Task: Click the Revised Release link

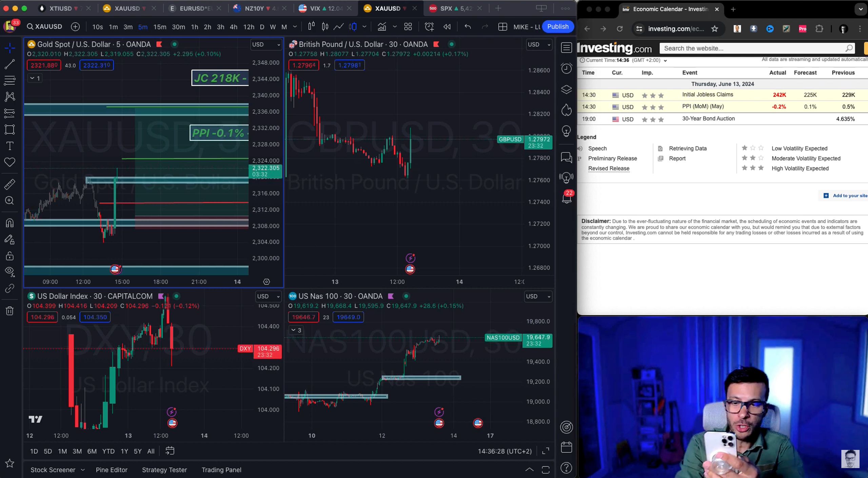Action: 609,168
